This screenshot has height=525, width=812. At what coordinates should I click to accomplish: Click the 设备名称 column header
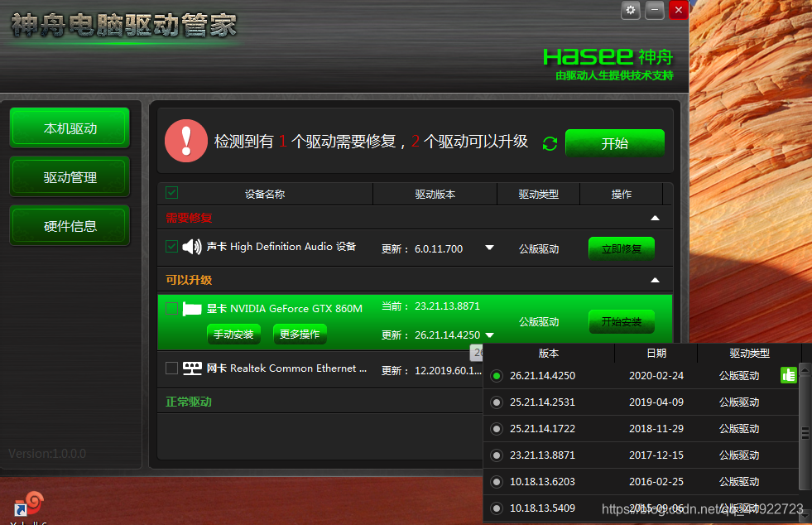[265, 195]
